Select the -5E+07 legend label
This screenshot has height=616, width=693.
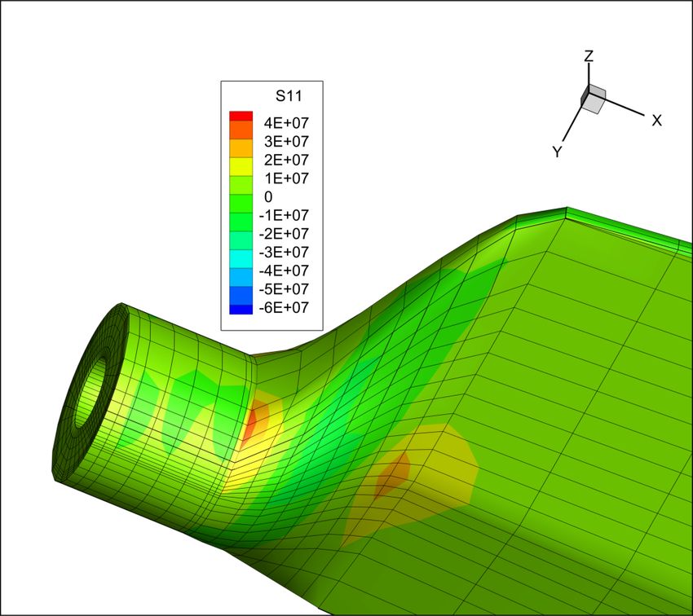pyautogui.click(x=283, y=289)
